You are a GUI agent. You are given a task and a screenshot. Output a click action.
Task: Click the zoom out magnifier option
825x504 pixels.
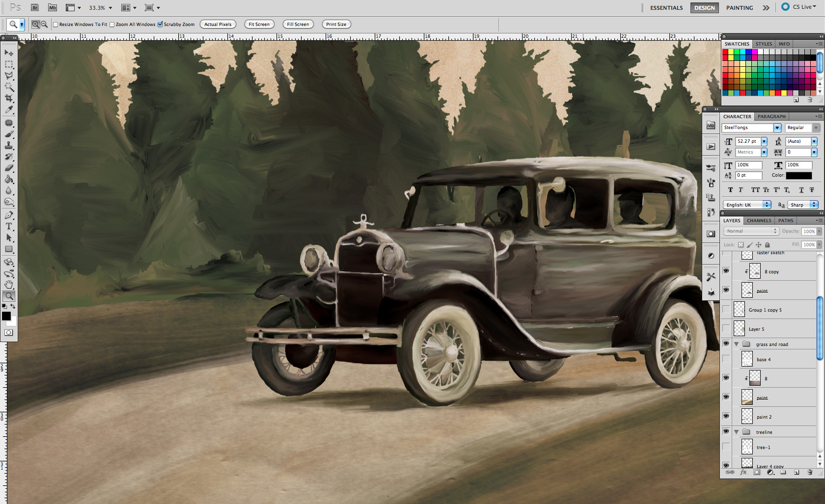[44, 24]
